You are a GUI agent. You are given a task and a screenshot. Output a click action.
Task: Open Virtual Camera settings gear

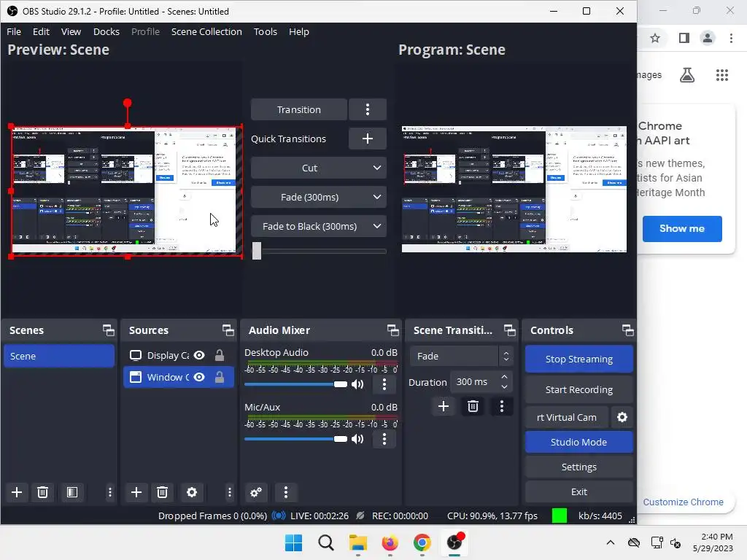click(x=622, y=417)
